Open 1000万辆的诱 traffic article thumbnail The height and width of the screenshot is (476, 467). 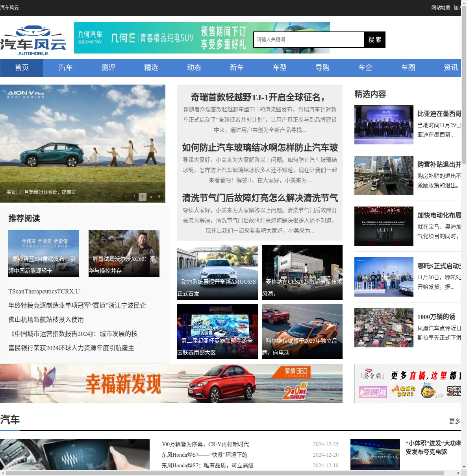tap(384, 328)
